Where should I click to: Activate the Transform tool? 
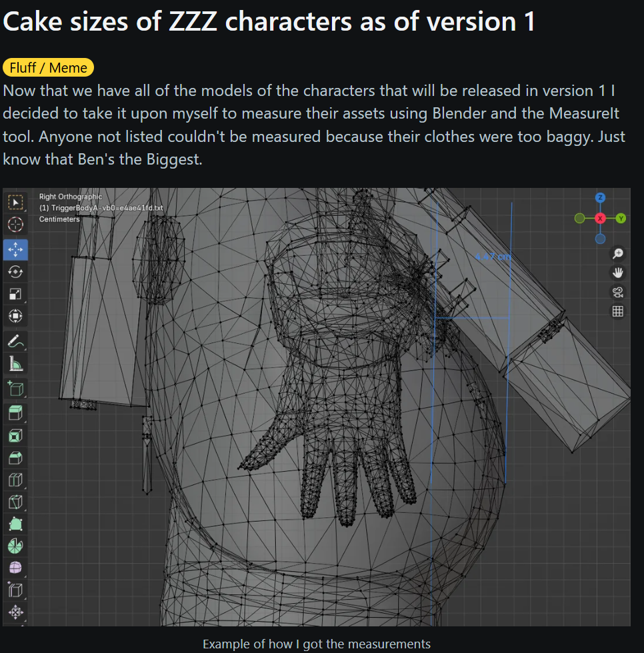click(x=15, y=316)
